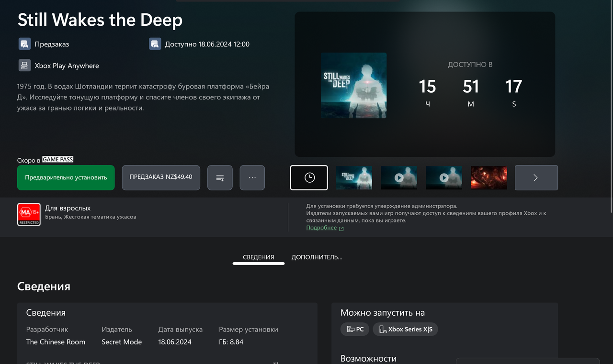Screen dimensions: 613x364
Task: Switch to the ДОПОЛНИТЕЛЬ... tab
Action: click(317, 257)
